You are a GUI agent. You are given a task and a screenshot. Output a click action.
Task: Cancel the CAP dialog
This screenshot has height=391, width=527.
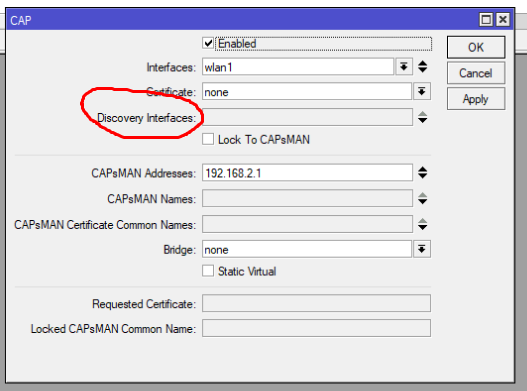click(476, 73)
